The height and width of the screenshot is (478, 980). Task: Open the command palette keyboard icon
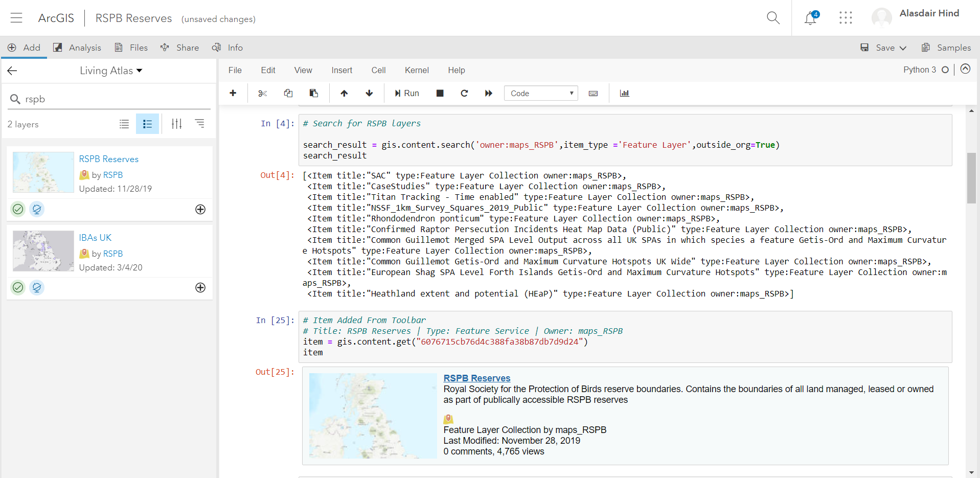click(593, 93)
